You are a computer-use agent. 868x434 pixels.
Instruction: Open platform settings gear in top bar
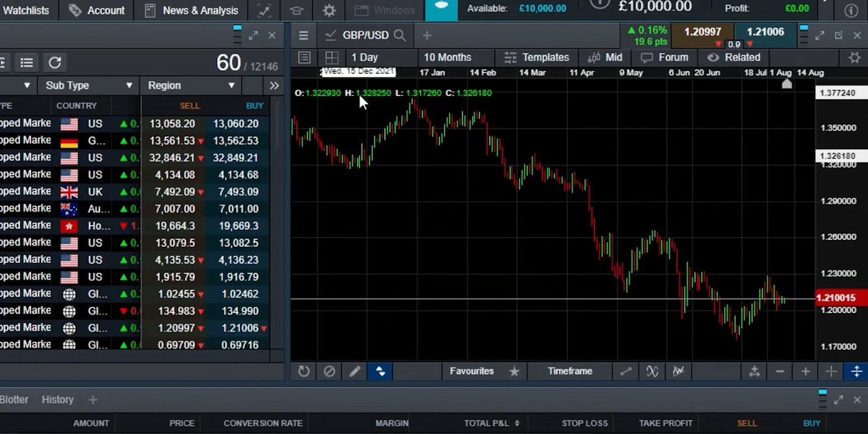329,11
